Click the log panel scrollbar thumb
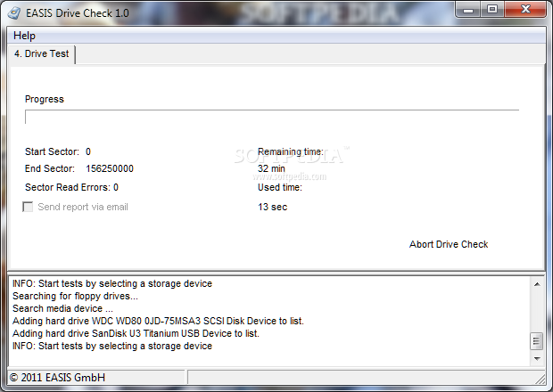 pyautogui.click(x=537, y=341)
